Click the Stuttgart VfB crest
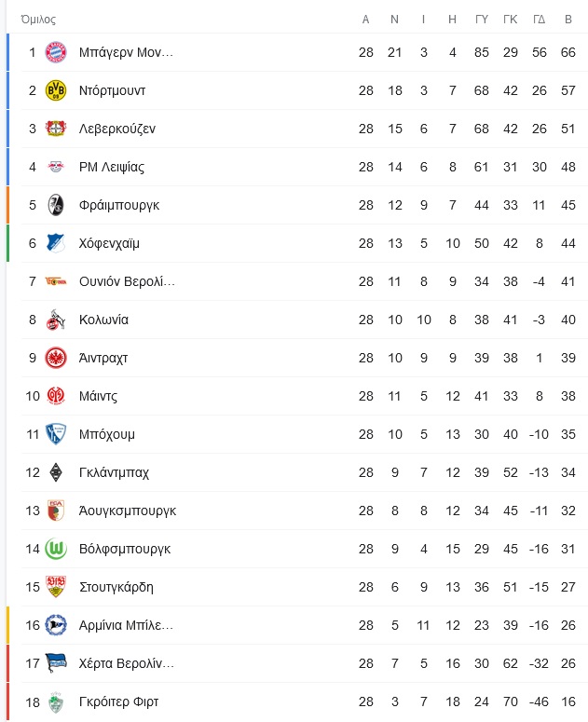The width and height of the screenshot is (588, 722). (x=56, y=587)
